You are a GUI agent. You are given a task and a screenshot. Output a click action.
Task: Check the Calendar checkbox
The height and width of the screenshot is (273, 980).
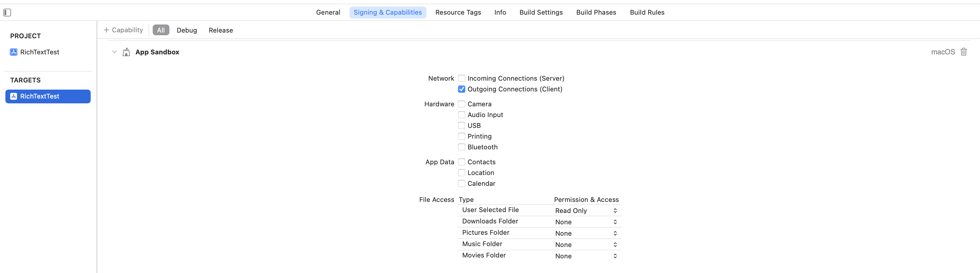point(461,183)
